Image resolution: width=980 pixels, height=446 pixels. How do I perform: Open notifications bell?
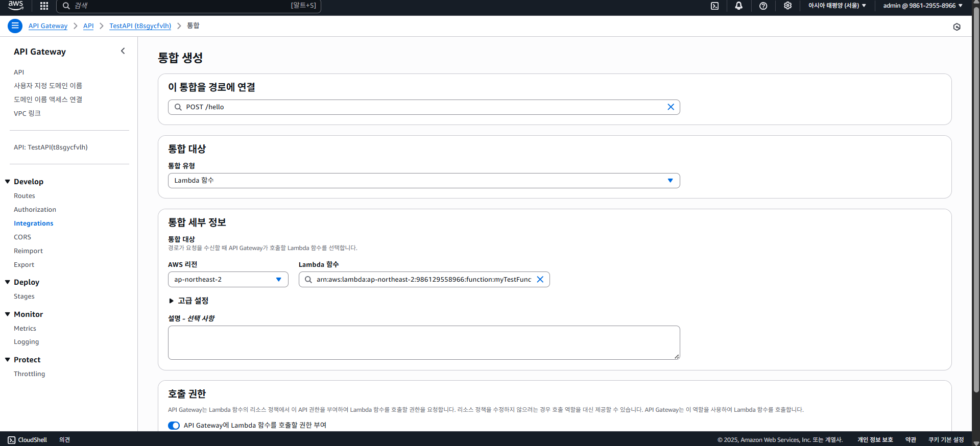(x=739, y=6)
